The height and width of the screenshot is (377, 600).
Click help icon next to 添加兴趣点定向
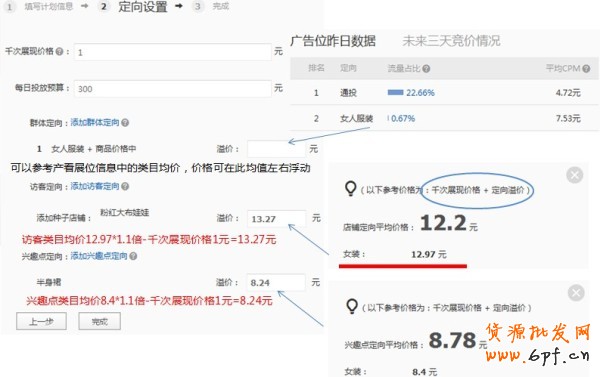click(x=133, y=256)
